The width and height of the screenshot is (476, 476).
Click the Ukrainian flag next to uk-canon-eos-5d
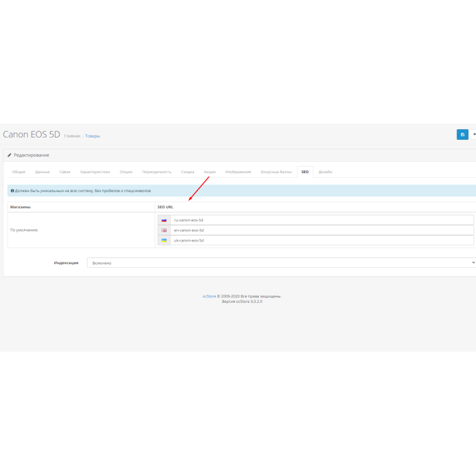coord(164,240)
